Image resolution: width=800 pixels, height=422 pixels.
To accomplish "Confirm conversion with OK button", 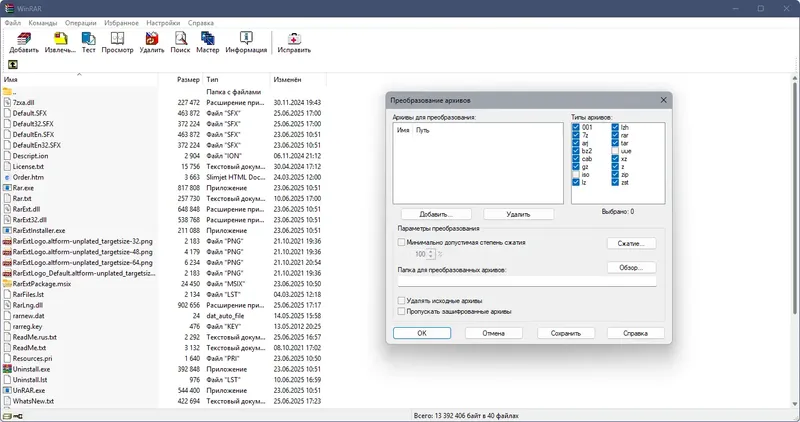I will pos(422,333).
